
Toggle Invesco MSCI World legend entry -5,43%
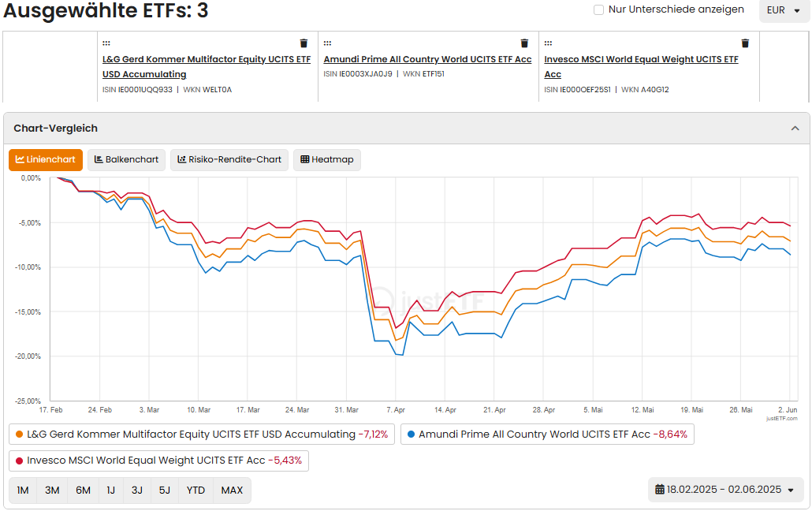[x=158, y=461]
